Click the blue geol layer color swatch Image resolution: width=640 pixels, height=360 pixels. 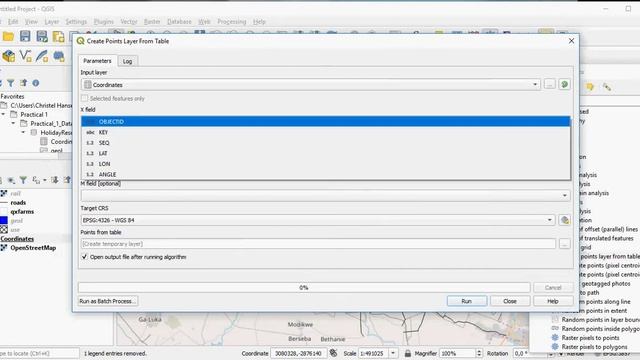[x=4, y=220]
